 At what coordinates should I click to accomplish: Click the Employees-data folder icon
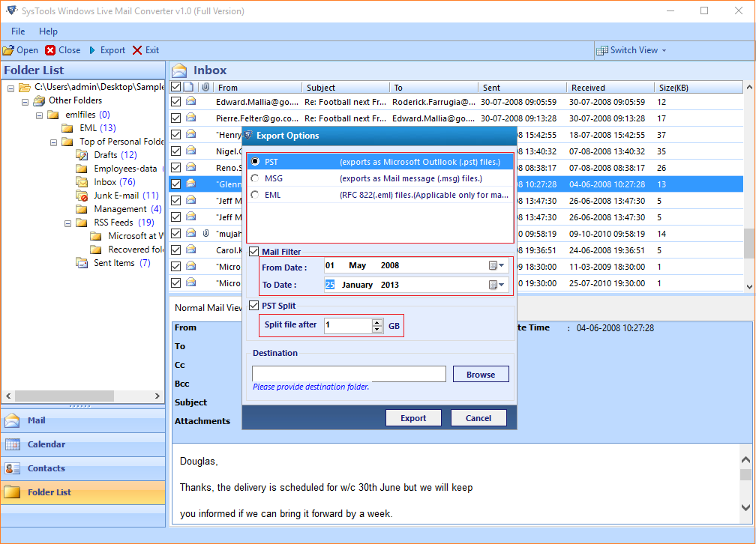(x=82, y=169)
